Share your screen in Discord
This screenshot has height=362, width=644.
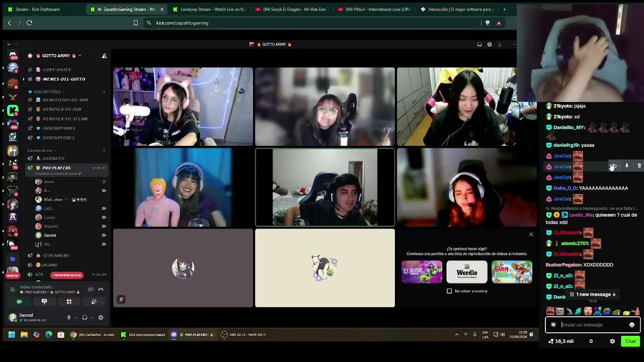[x=44, y=302]
